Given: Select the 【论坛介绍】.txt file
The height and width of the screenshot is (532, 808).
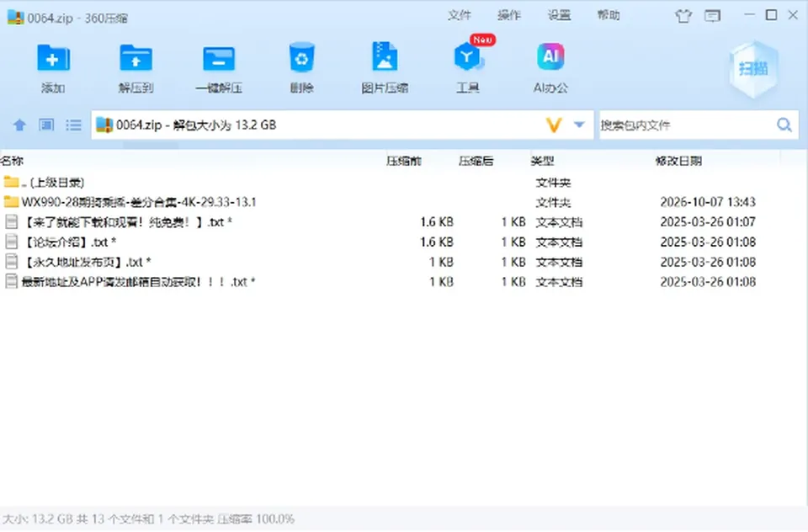Looking at the screenshot, I should click(404, 242).
